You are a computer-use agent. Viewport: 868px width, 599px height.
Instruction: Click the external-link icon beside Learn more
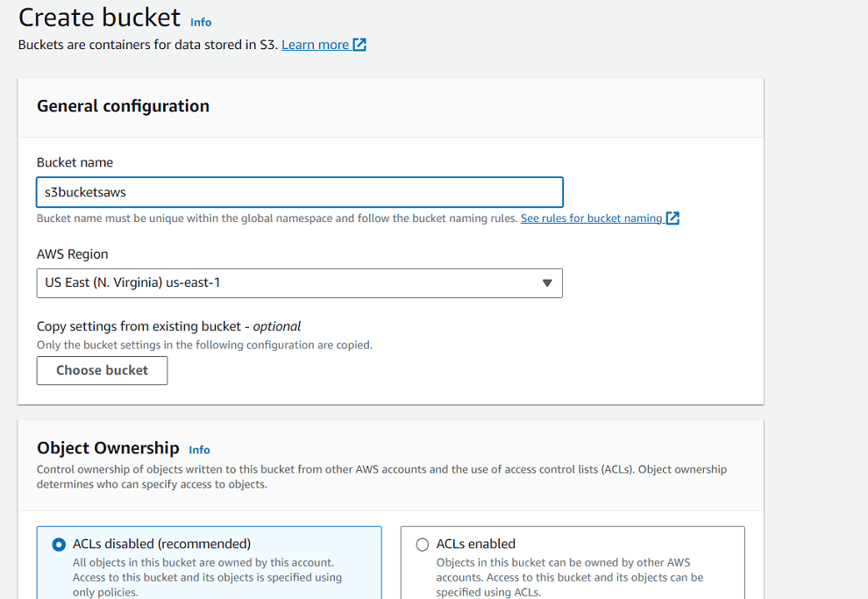coord(359,45)
